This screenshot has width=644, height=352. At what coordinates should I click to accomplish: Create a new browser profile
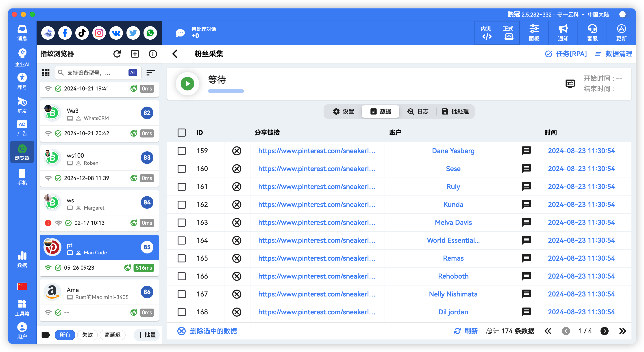tap(135, 54)
